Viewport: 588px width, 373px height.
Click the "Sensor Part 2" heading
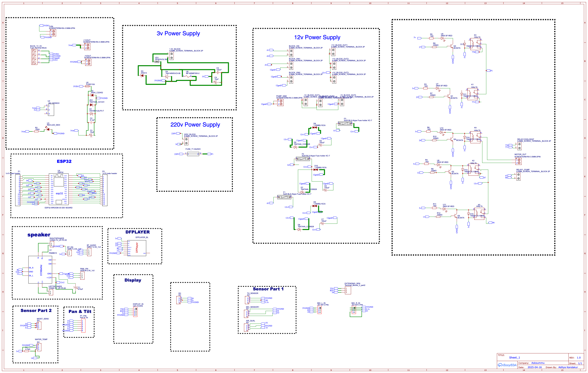(36, 310)
